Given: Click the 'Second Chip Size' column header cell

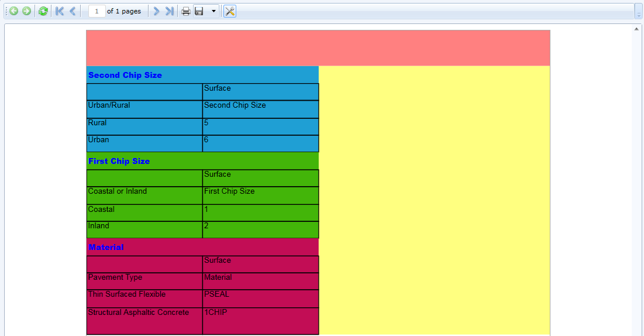Looking at the screenshot, I should click(x=261, y=109).
